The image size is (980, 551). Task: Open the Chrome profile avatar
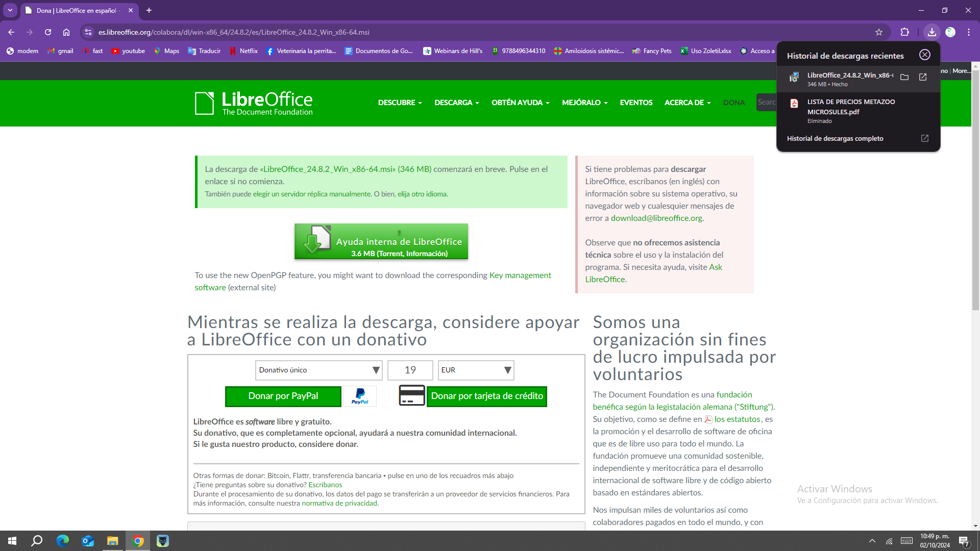[x=950, y=32]
